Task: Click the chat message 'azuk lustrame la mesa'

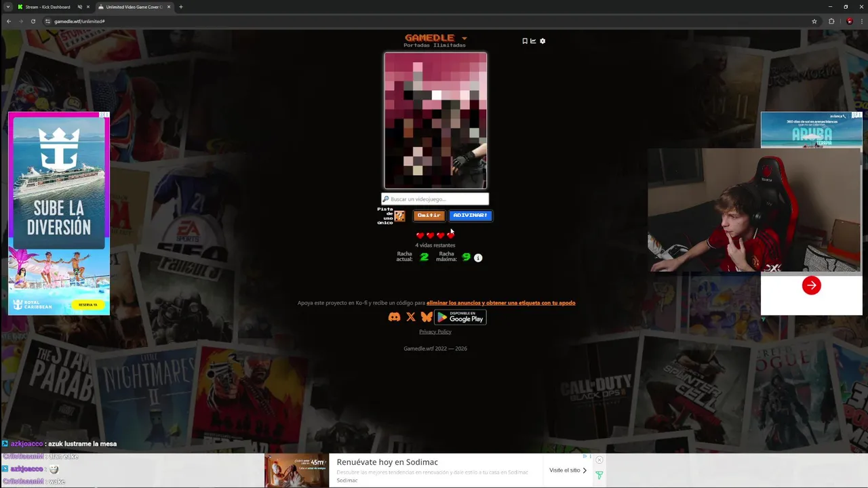Action: point(82,444)
